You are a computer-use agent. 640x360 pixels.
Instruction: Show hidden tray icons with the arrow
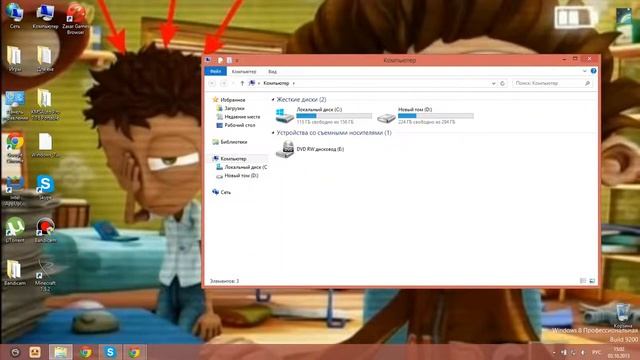click(554, 352)
